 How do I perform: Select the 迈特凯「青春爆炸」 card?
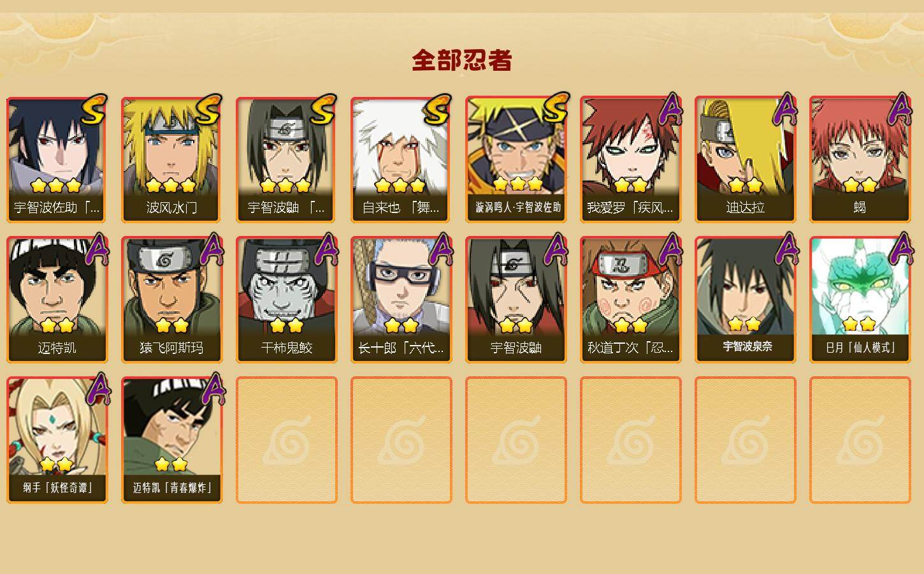tap(171, 440)
